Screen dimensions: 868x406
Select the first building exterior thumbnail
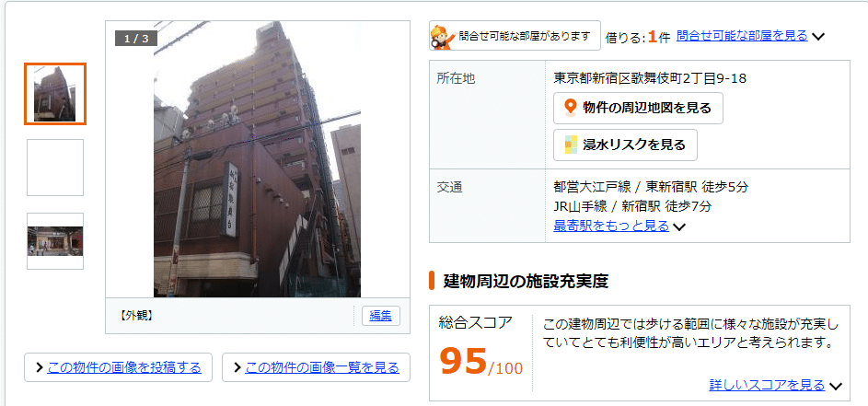pyautogui.click(x=55, y=94)
